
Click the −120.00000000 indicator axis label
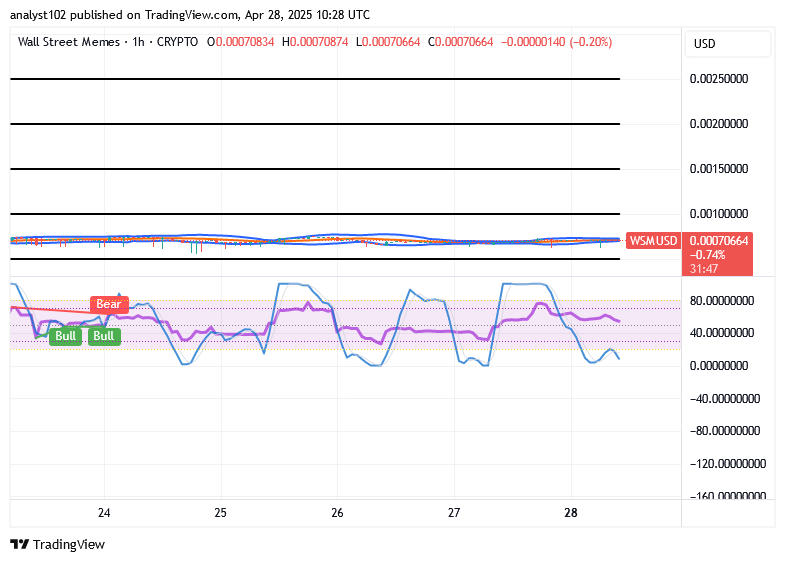(x=728, y=464)
